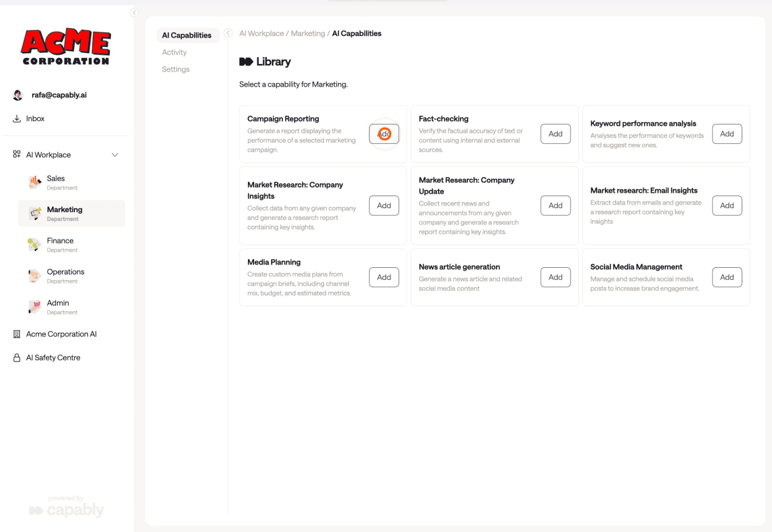Screen dimensions: 772x532
Task: Add the Media Planning capability
Action: click(x=384, y=277)
